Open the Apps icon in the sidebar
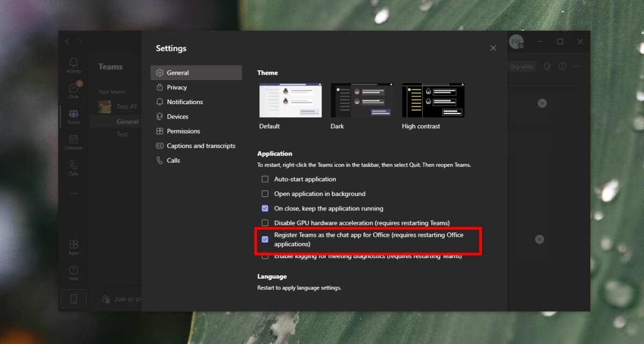644x344 pixels. pyautogui.click(x=74, y=243)
